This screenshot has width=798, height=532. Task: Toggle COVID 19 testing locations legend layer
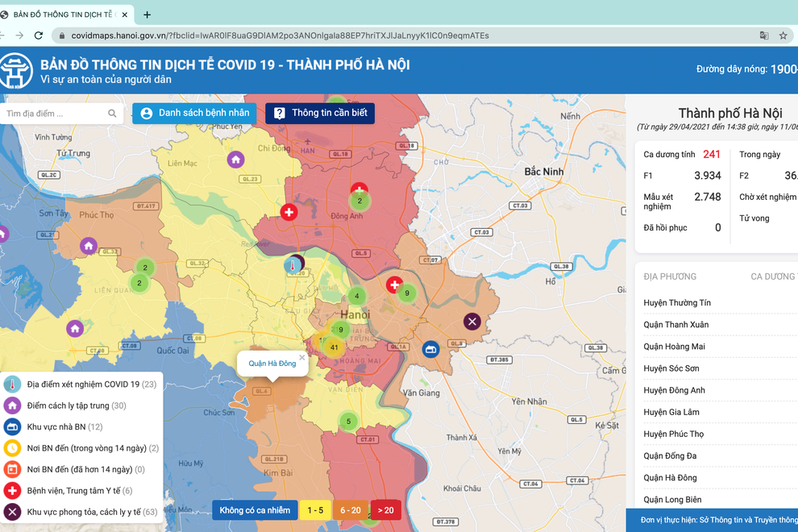(x=81, y=384)
